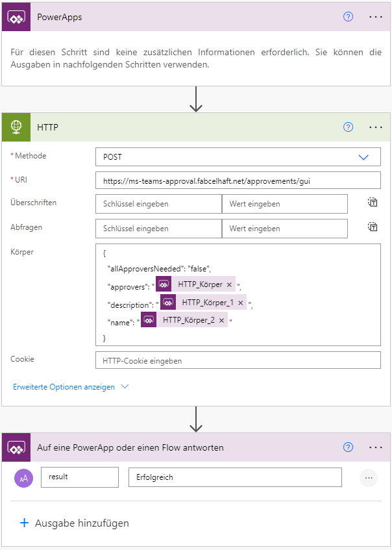
Task: Open the ellipsis menu on the result row
Action: (x=368, y=477)
